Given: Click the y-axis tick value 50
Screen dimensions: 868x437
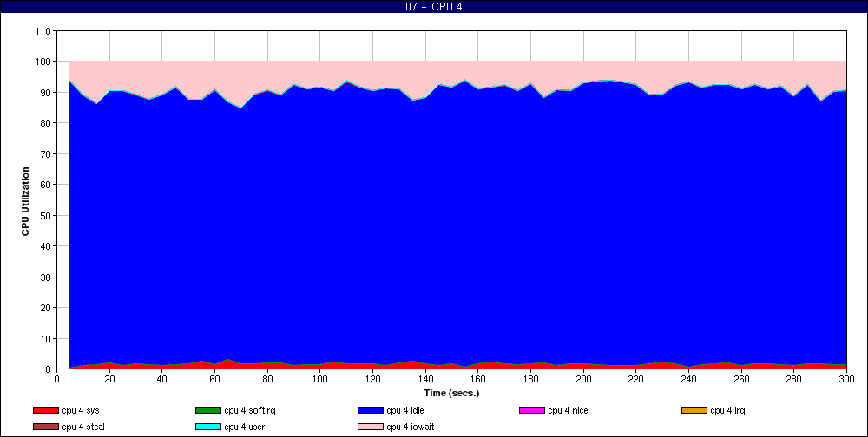Looking at the screenshot, I should (x=46, y=215).
